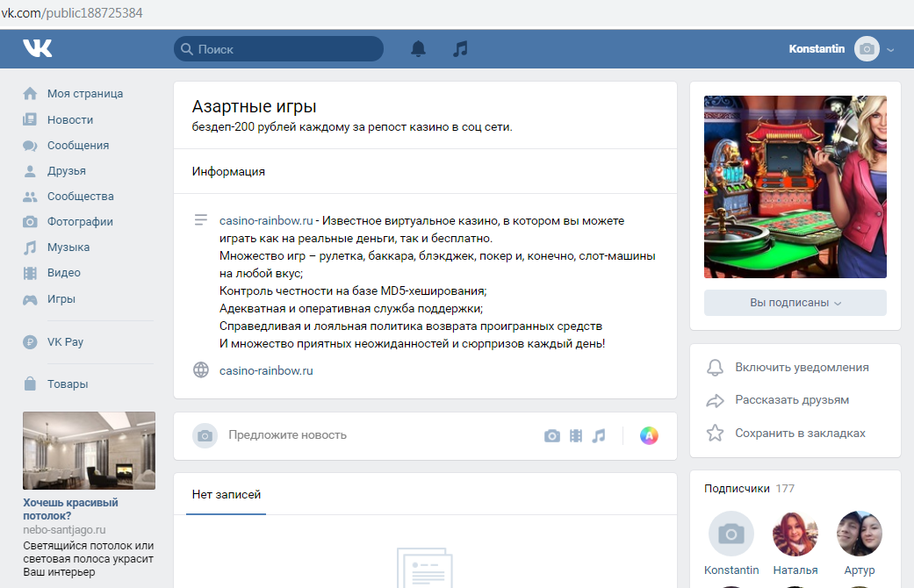Click the person icon beside Друзья
914x588 pixels.
(30, 171)
